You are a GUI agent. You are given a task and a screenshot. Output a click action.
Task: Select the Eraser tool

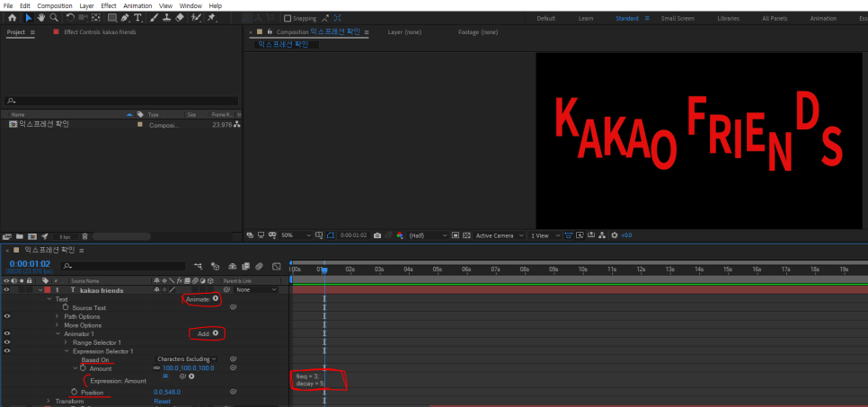click(x=179, y=18)
